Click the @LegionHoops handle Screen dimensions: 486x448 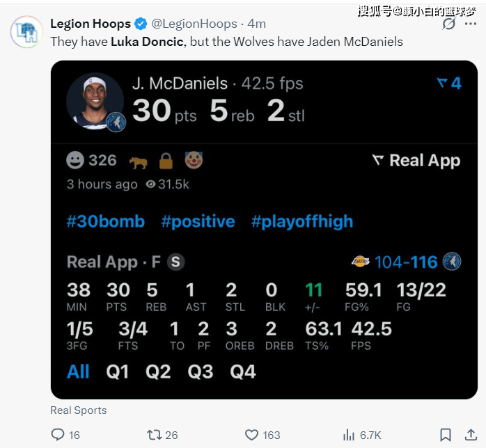[x=194, y=24]
